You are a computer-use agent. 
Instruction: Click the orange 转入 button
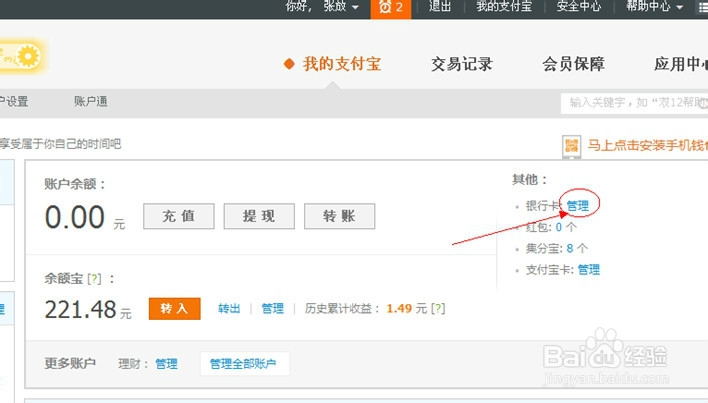pos(175,309)
